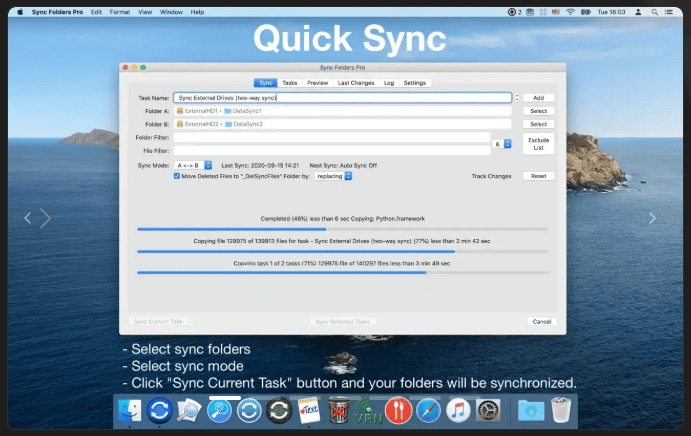691x436 pixels.
Task: Click the Last Sync: 2020-09-15 14:21 text
Action: (x=260, y=165)
